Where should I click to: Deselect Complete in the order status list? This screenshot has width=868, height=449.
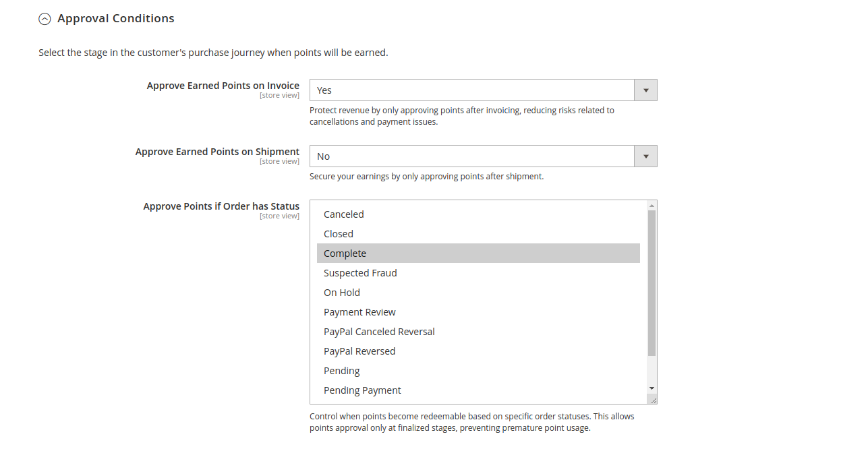tap(345, 253)
